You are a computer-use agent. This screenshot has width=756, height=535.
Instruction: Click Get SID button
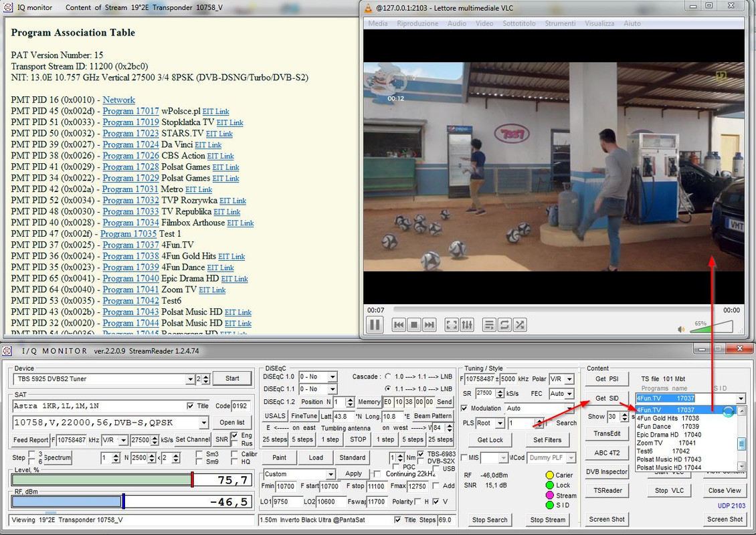click(x=607, y=398)
